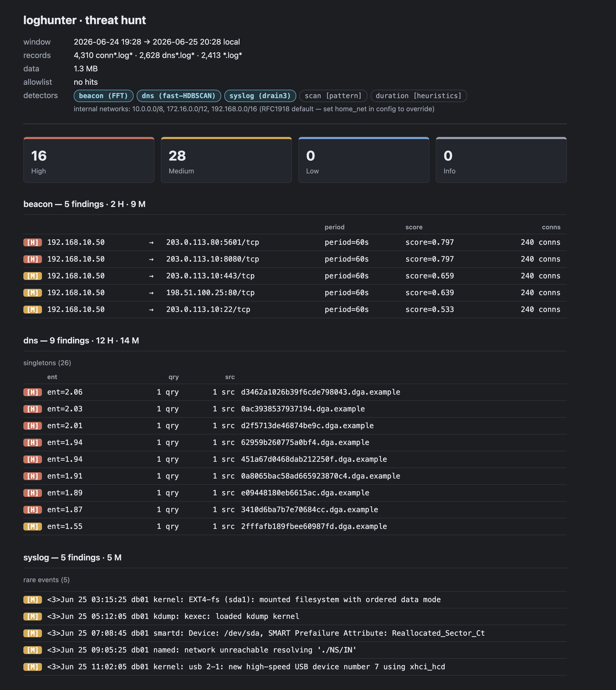This screenshot has width=616, height=690.
Task: Select domain d3462a1026b39f6cde798043.dga.example
Action: [321, 392]
